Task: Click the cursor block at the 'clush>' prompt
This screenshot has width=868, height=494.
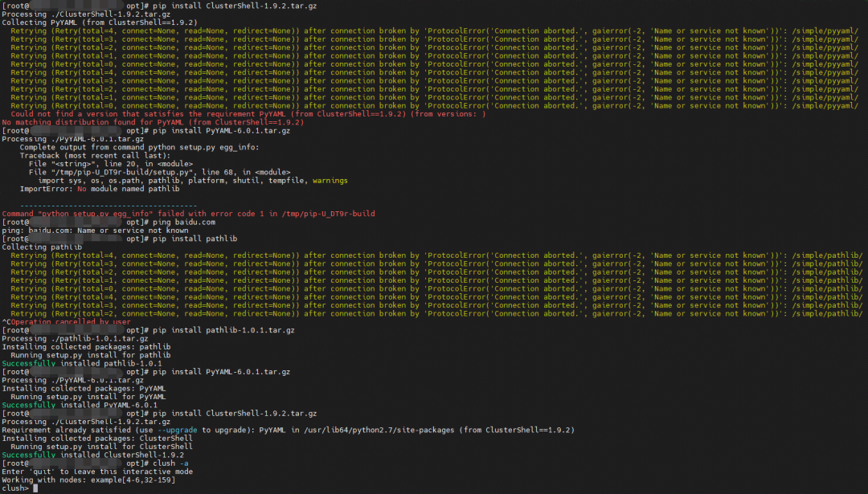Action: pos(35,488)
